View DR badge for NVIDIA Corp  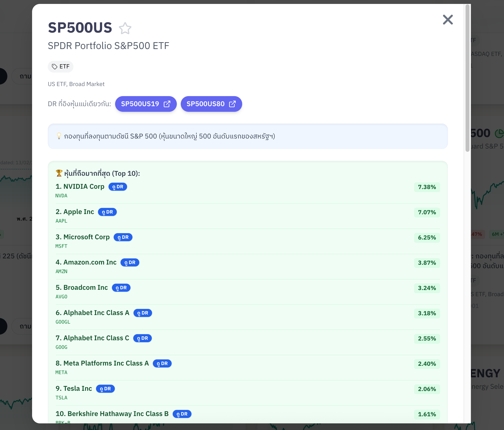[x=118, y=187]
